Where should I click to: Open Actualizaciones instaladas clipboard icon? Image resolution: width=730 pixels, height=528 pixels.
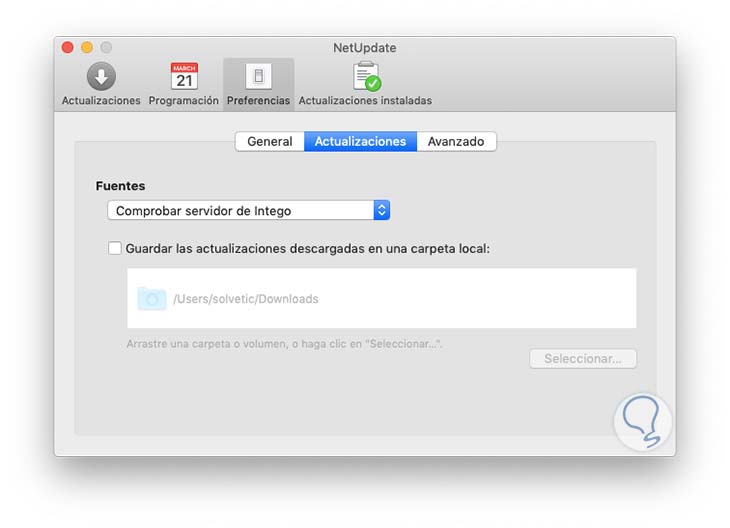366,76
